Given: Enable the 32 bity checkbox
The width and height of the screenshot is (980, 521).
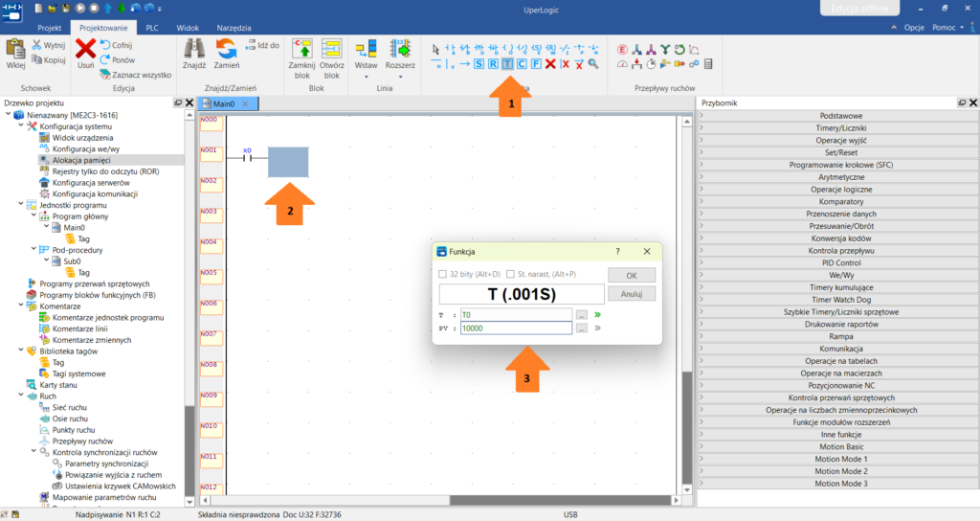Looking at the screenshot, I should pyautogui.click(x=442, y=274).
